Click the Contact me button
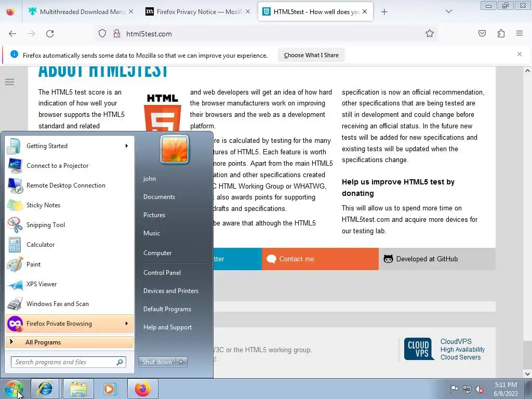 tap(320, 259)
